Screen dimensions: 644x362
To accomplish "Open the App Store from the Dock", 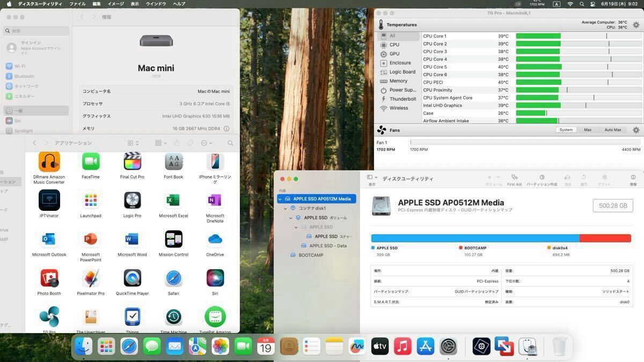I will click(x=426, y=346).
